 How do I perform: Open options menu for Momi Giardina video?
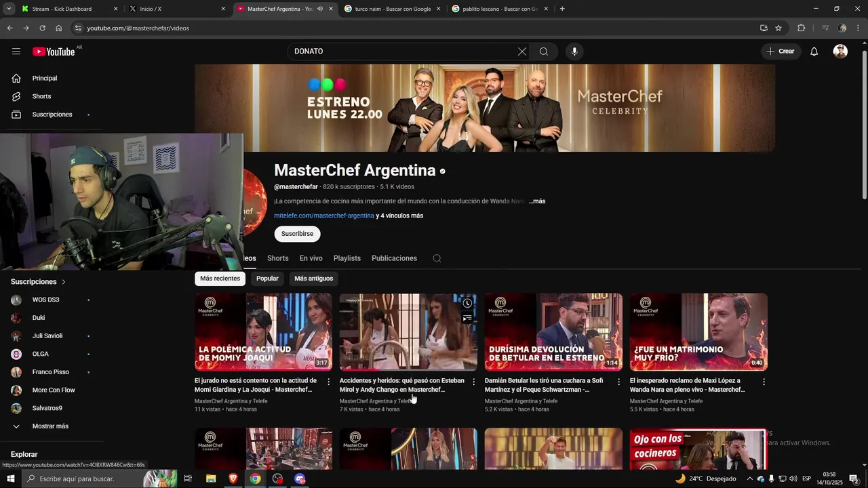(x=329, y=382)
